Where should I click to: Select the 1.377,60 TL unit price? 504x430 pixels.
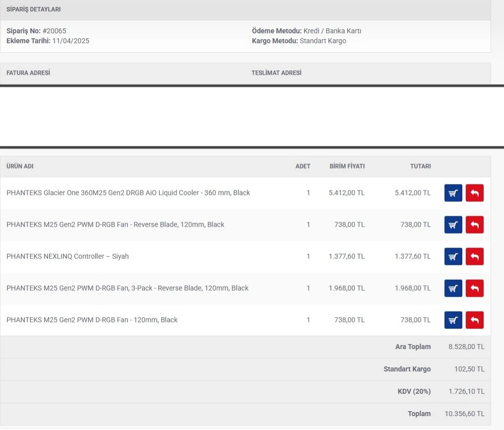[x=346, y=256]
